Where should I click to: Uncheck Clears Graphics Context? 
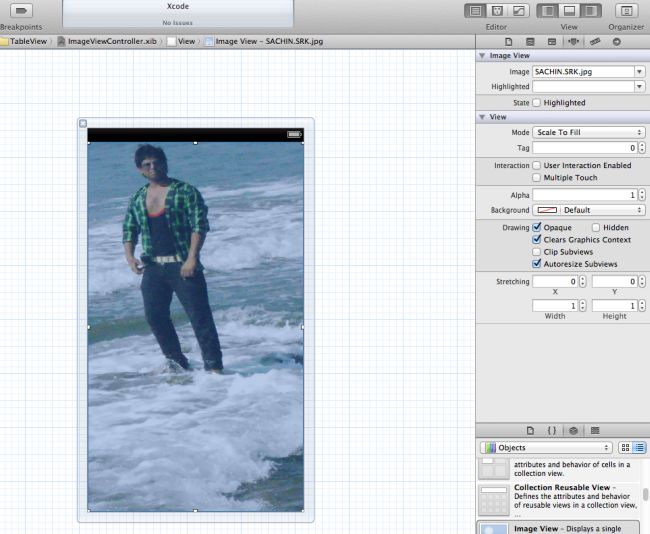[536, 239]
